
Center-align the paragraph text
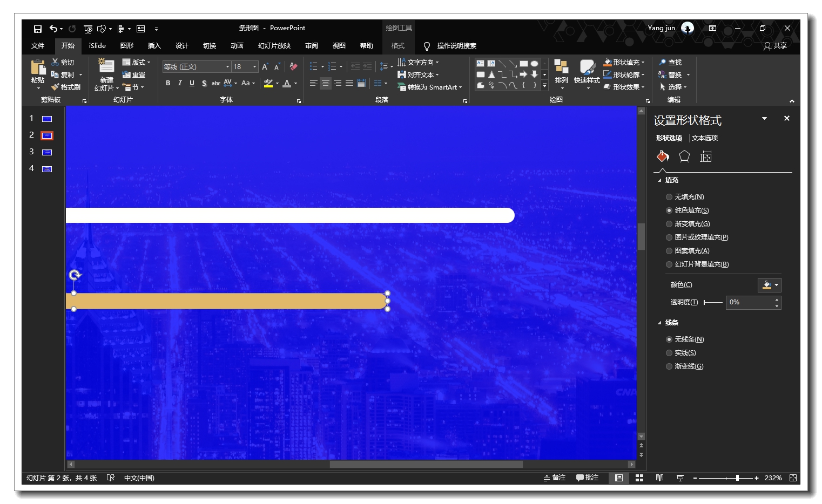tap(325, 83)
